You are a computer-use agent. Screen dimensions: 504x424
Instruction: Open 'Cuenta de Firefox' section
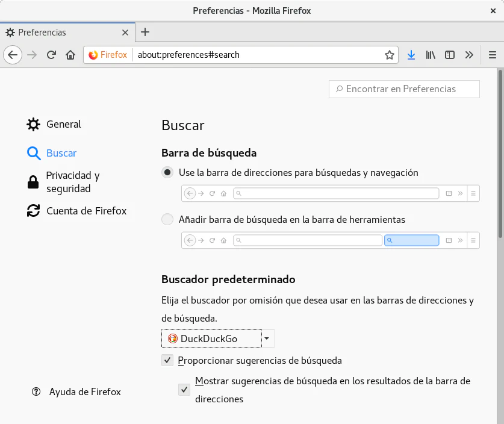(x=86, y=211)
